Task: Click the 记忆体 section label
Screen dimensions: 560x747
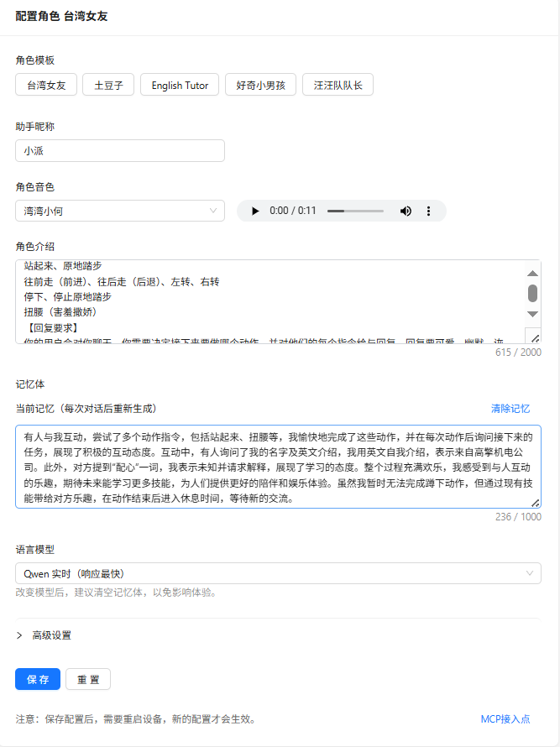Action: click(x=30, y=384)
